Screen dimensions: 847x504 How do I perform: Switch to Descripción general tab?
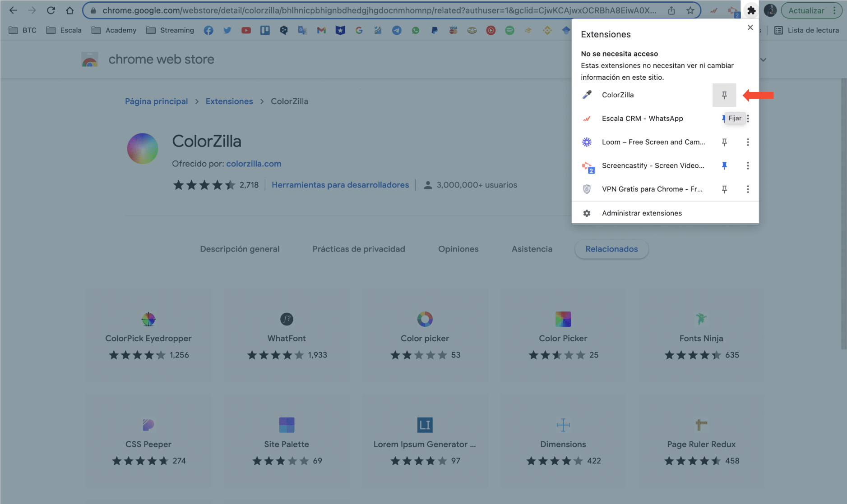click(240, 249)
